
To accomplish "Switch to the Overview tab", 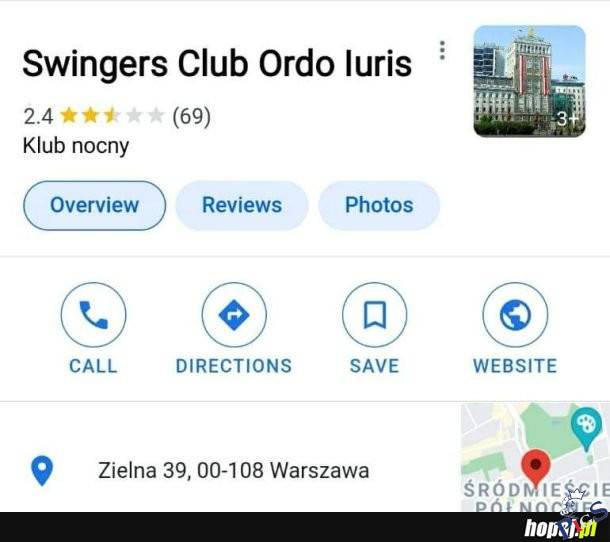I will point(95,205).
